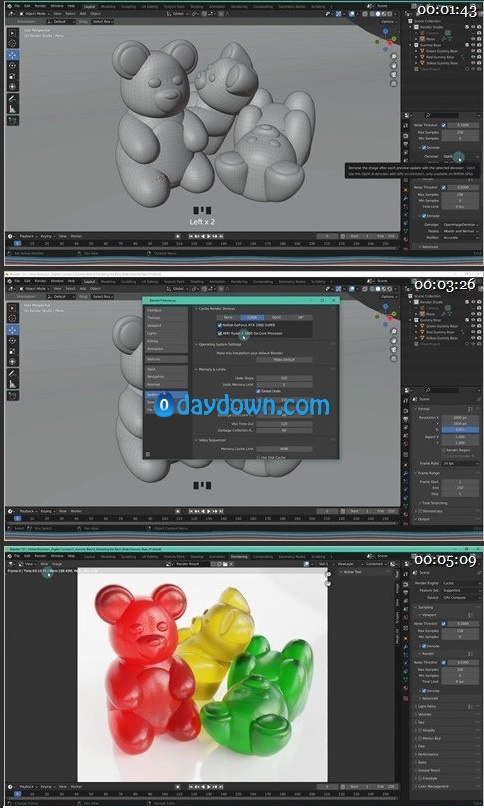The height and width of the screenshot is (808, 484).
Task: Click Resolution X field in 00:03:26 frame
Action: (460, 417)
